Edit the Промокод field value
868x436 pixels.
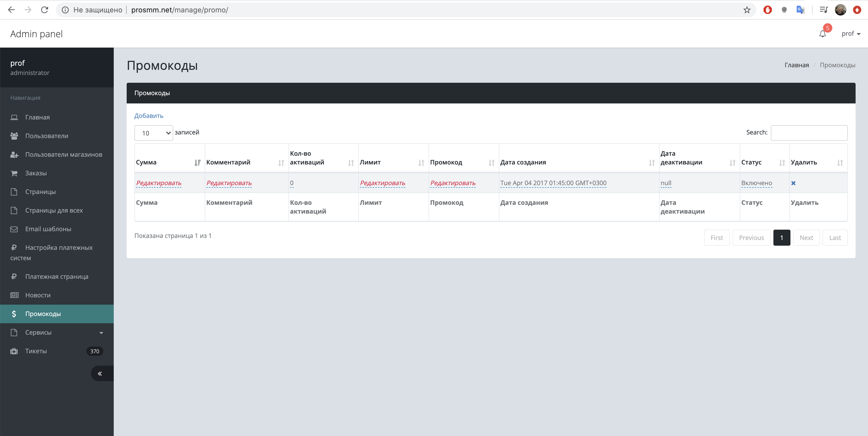coord(453,183)
